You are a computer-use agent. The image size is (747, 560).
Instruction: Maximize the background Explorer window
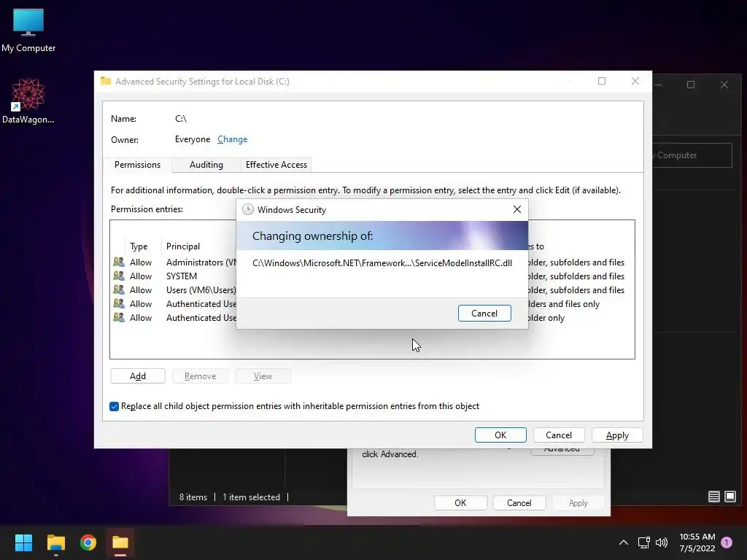point(691,85)
